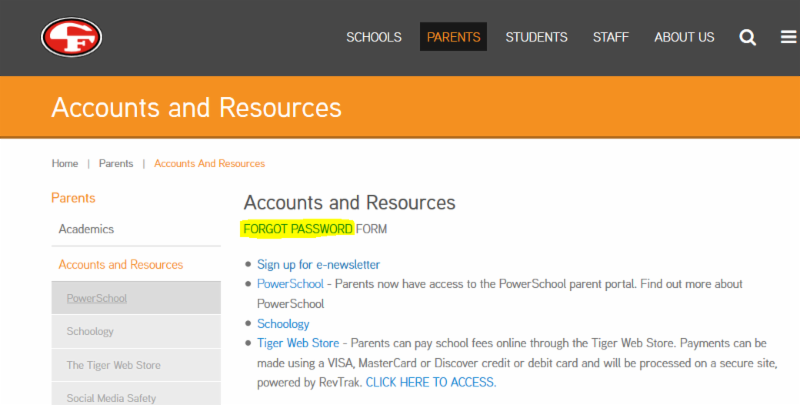The height and width of the screenshot is (405, 800).
Task: Open the Schoology link in list
Action: [283, 324]
